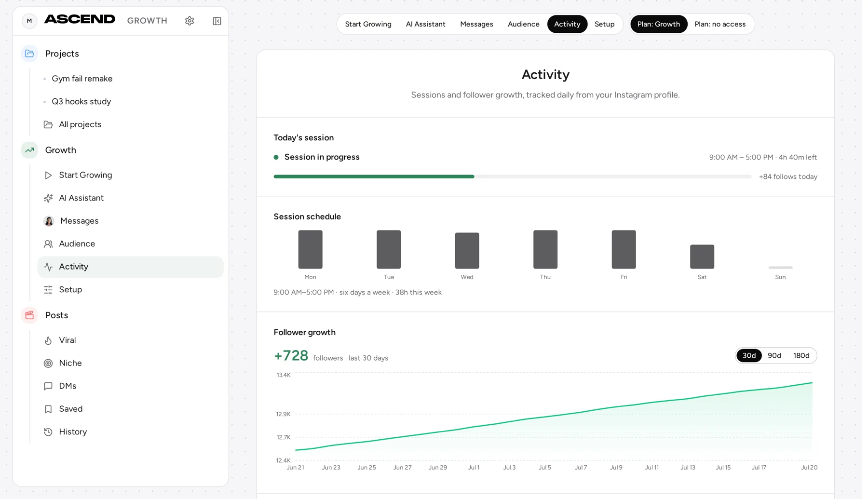Screen dimensions: 868x499
Task: Open History in sidebar
Action: [131, 432]
